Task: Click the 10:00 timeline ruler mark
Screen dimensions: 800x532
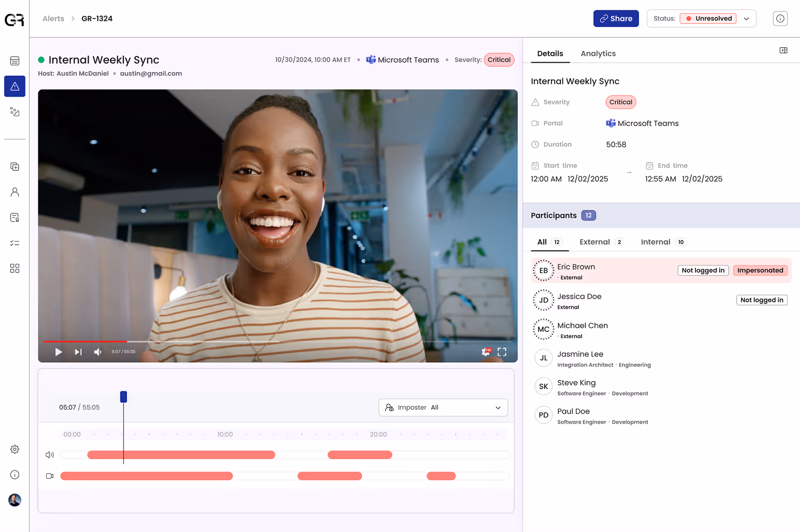Action: coord(225,434)
